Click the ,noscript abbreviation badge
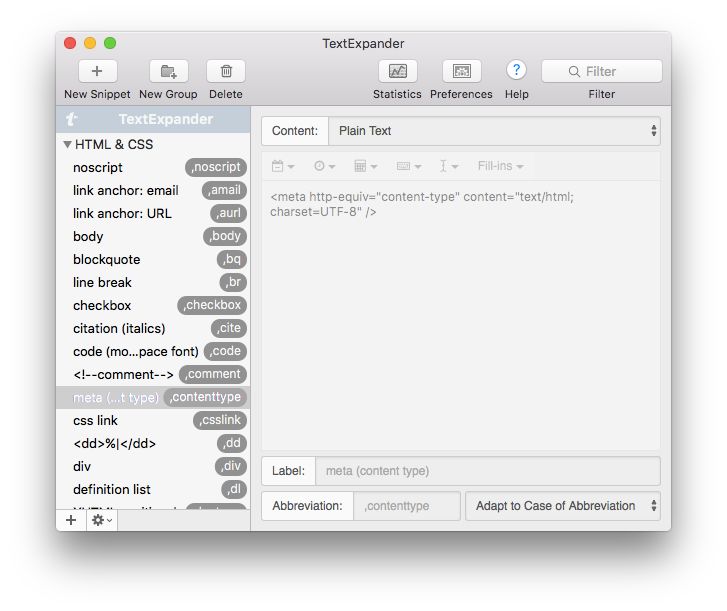 click(216, 167)
